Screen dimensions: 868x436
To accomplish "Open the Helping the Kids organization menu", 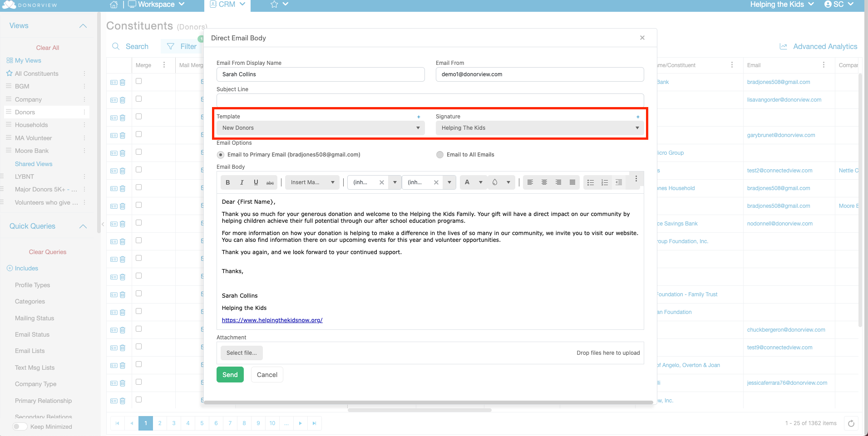I will pos(782,5).
